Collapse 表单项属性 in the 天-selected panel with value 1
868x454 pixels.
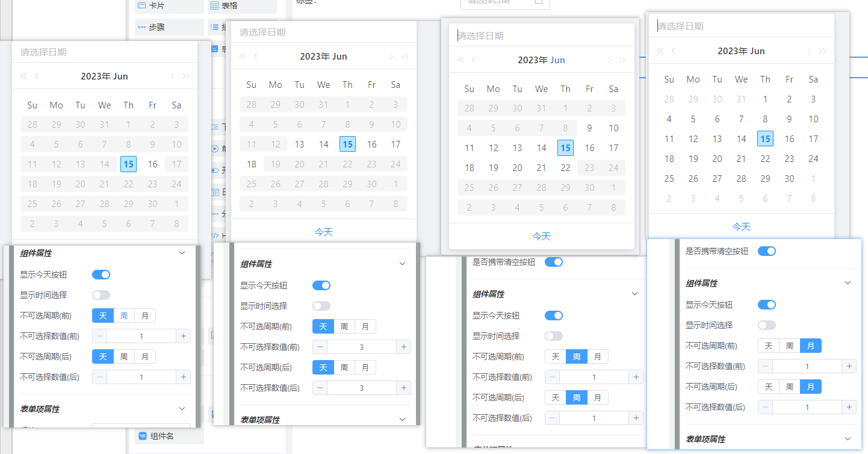tap(182, 409)
